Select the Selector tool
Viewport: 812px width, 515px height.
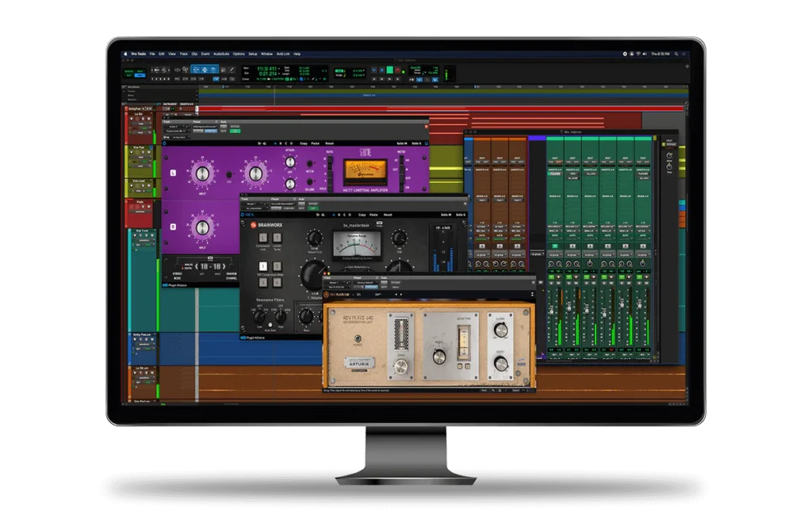(x=205, y=69)
